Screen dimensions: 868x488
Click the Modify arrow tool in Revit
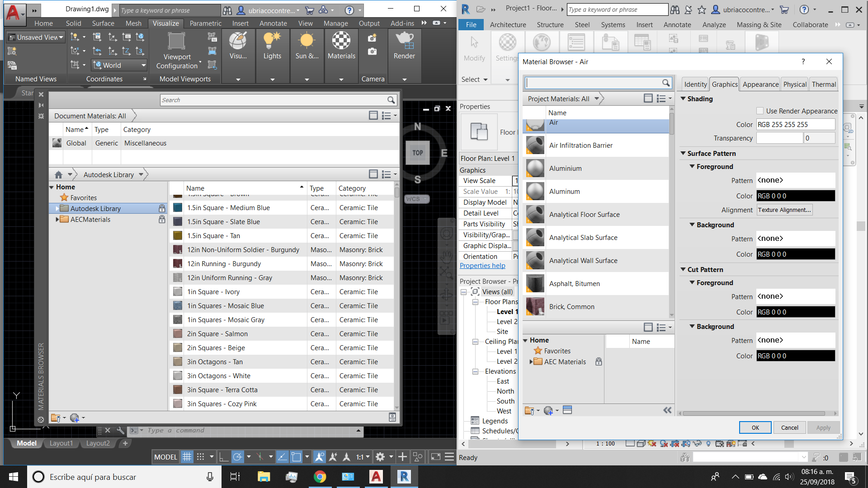pos(474,42)
